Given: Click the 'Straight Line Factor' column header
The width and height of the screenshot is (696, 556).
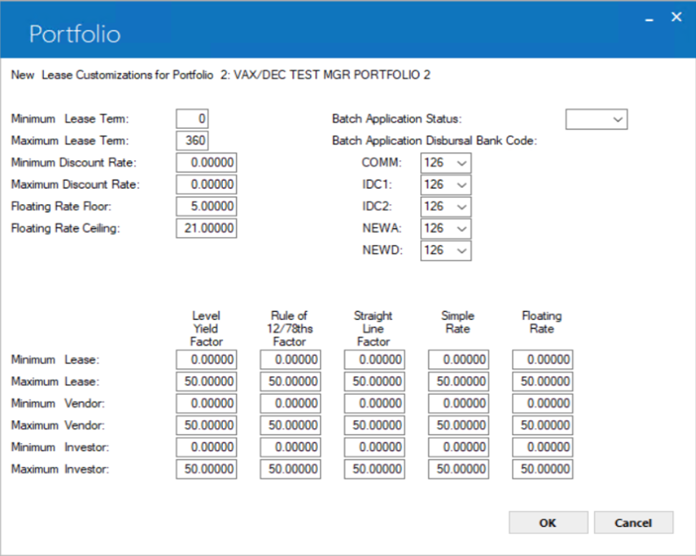Looking at the screenshot, I should 373,329.
